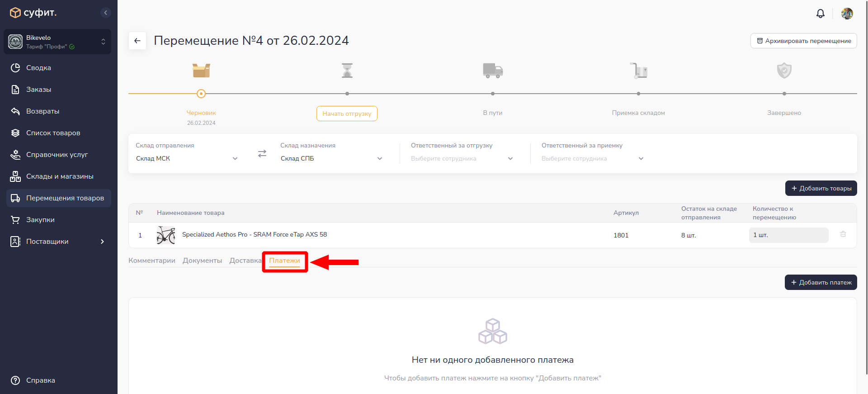
Task: Click the Справочник услуг hand icon
Action: [15, 155]
